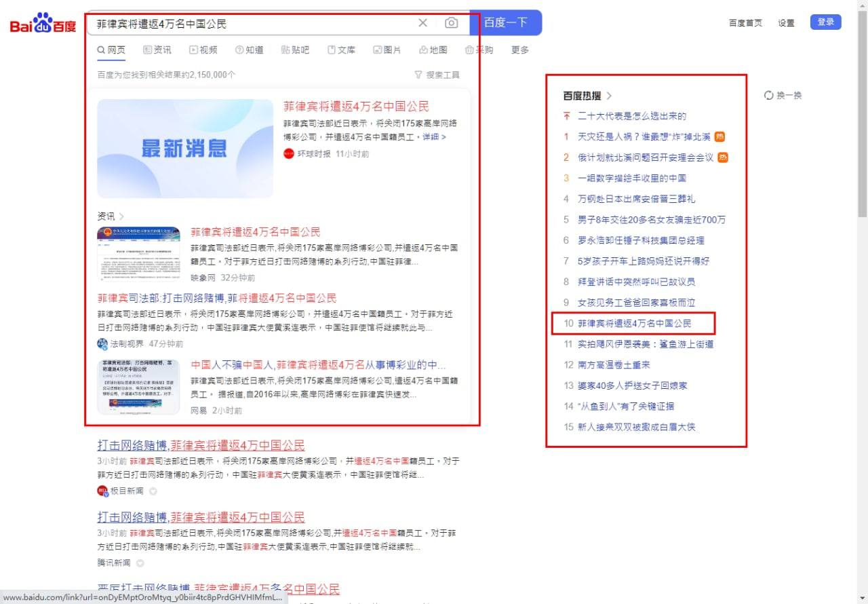Open hot topic 5岁孩子开车上路
The image size is (868, 604).
[x=644, y=261]
